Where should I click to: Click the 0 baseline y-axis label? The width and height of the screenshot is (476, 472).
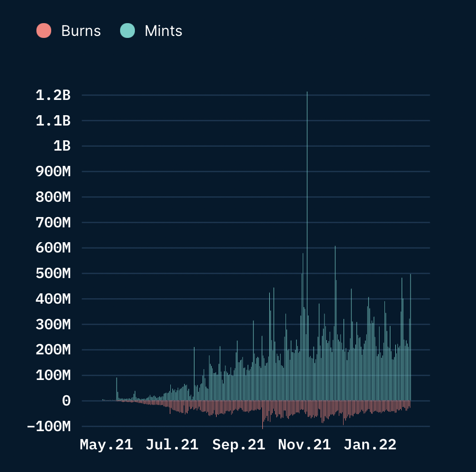[66, 401]
